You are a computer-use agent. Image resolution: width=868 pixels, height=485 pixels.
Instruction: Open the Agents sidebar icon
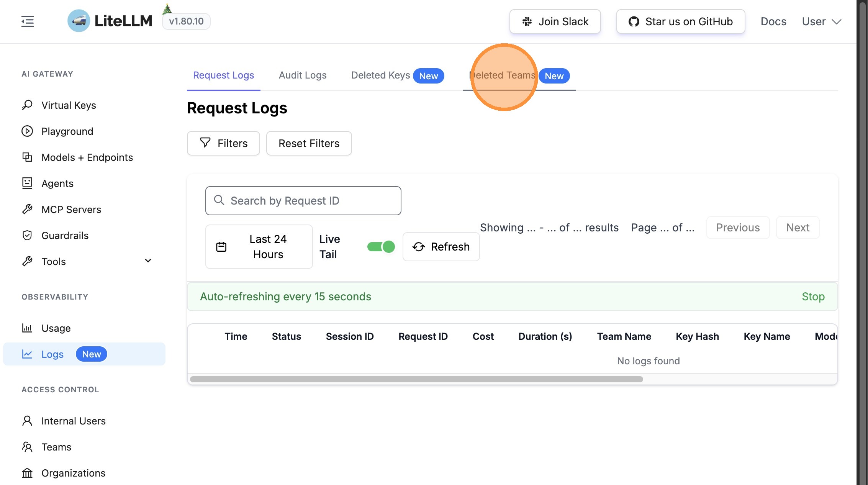(x=27, y=183)
